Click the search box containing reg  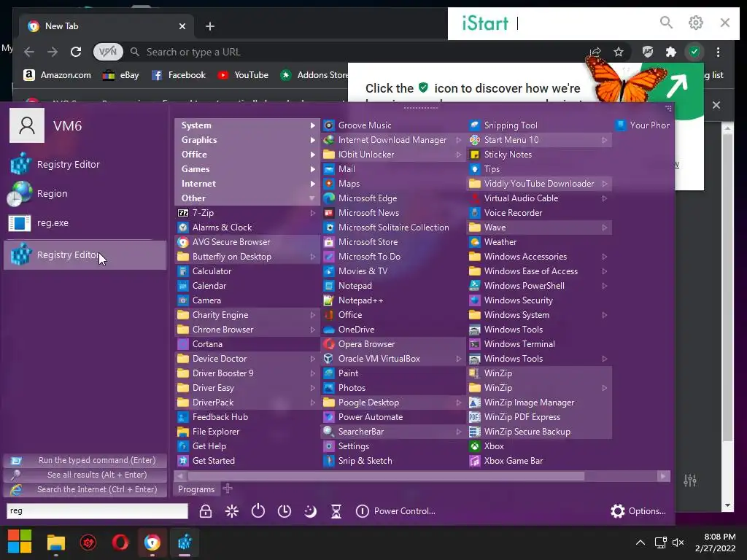[97, 510]
